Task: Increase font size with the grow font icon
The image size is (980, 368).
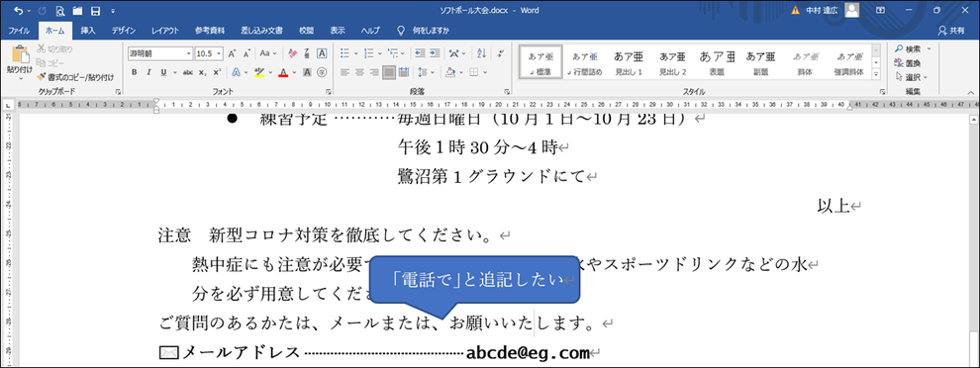Action: (x=232, y=53)
